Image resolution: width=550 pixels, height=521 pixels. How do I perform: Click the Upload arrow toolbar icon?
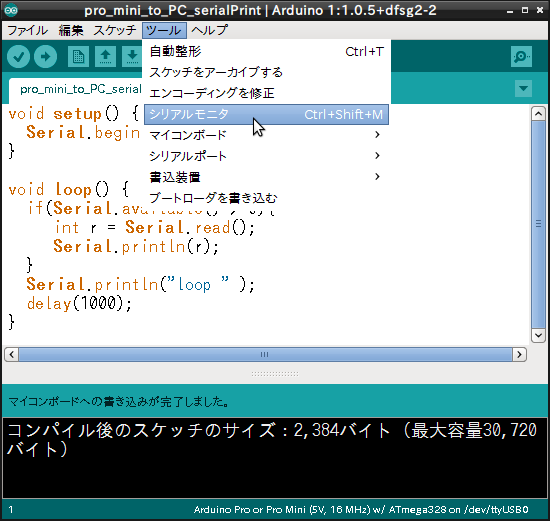pos(46,56)
